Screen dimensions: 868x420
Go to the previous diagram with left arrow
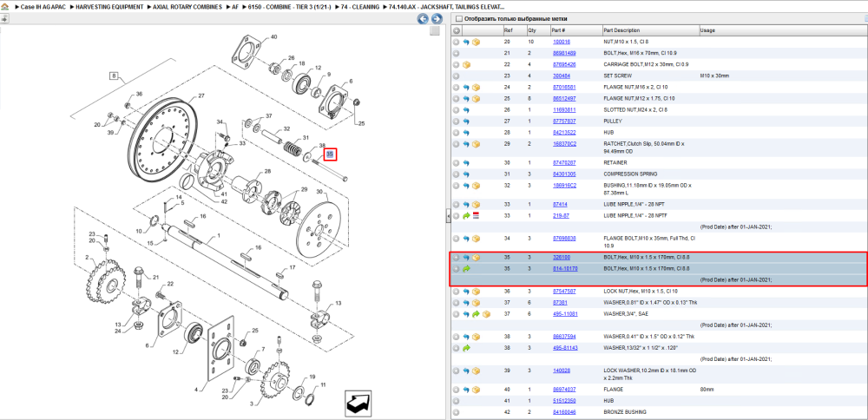pyautogui.click(x=423, y=19)
